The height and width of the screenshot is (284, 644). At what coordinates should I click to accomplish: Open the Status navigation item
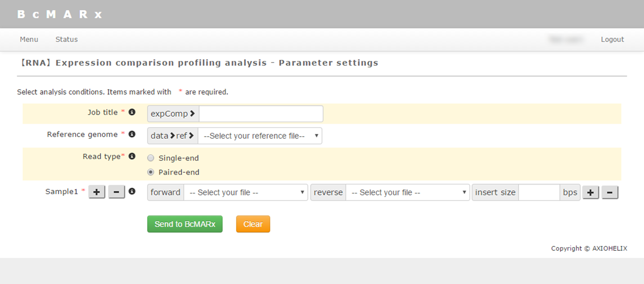(x=66, y=39)
